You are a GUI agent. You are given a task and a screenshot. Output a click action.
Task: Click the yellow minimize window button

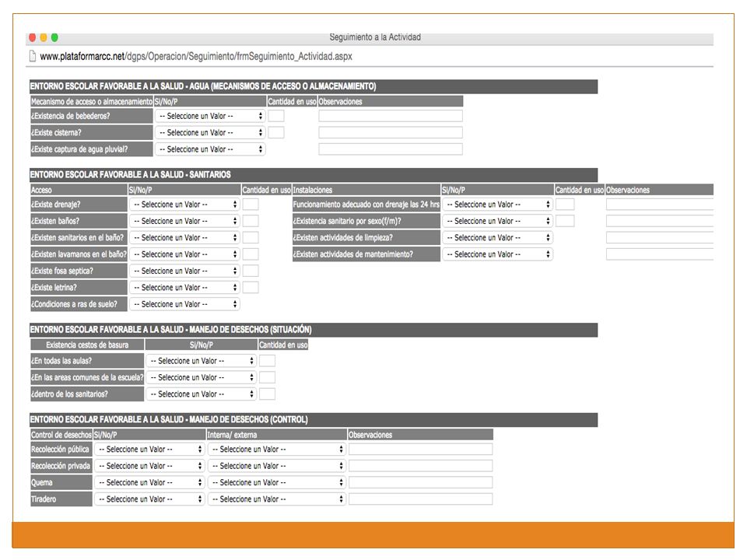pos(44,37)
